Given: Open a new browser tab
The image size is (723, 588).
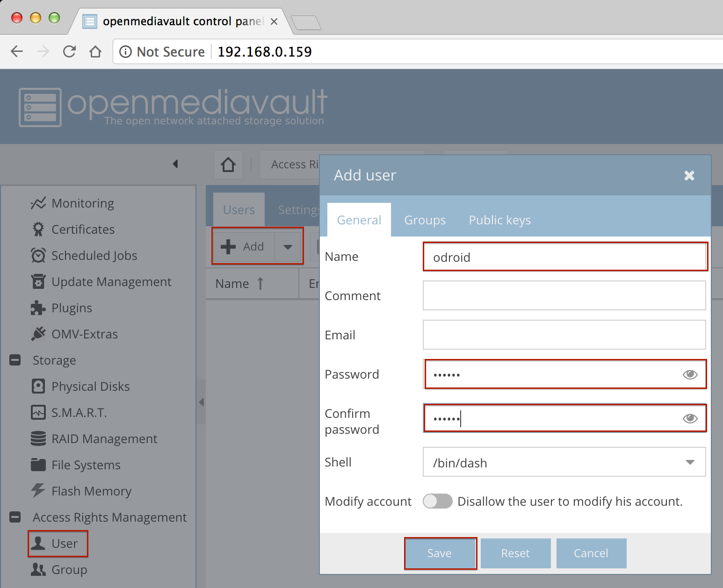Looking at the screenshot, I should (306, 22).
